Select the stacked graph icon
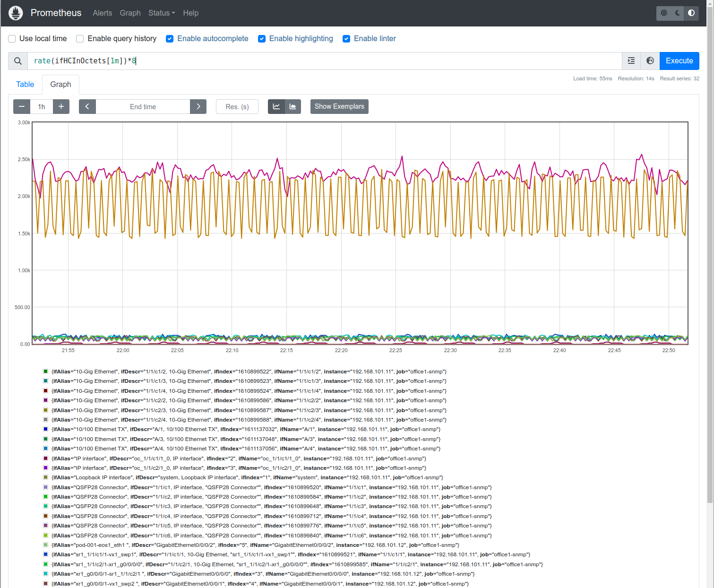The width and height of the screenshot is (714, 588). (x=293, y=106)
